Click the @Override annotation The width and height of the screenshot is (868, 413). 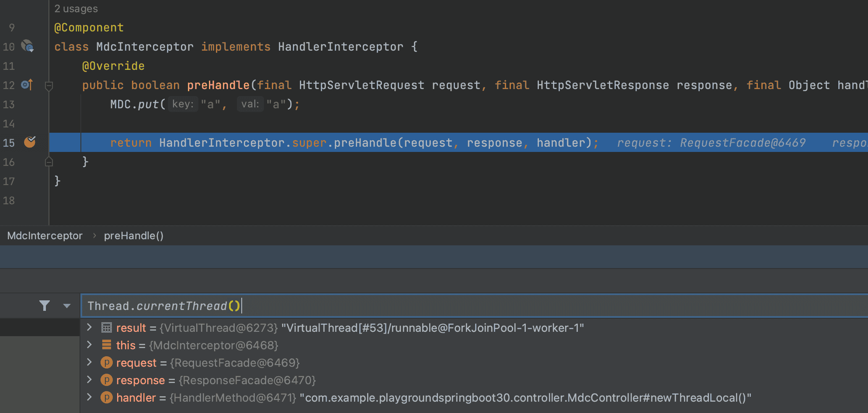113,66
